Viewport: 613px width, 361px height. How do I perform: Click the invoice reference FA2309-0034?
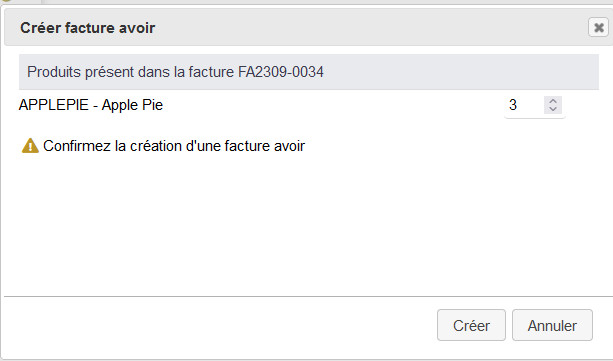coord(281,72)
